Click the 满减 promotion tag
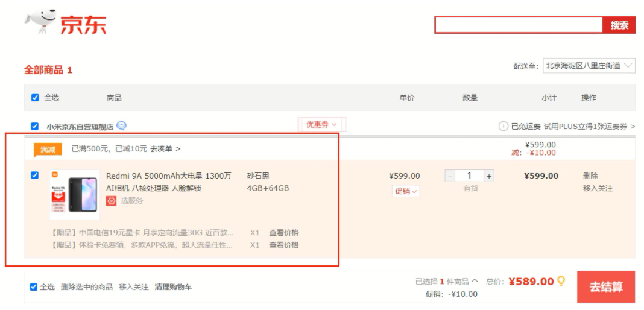This screenshot has height=310, width=644. point(48,150)
